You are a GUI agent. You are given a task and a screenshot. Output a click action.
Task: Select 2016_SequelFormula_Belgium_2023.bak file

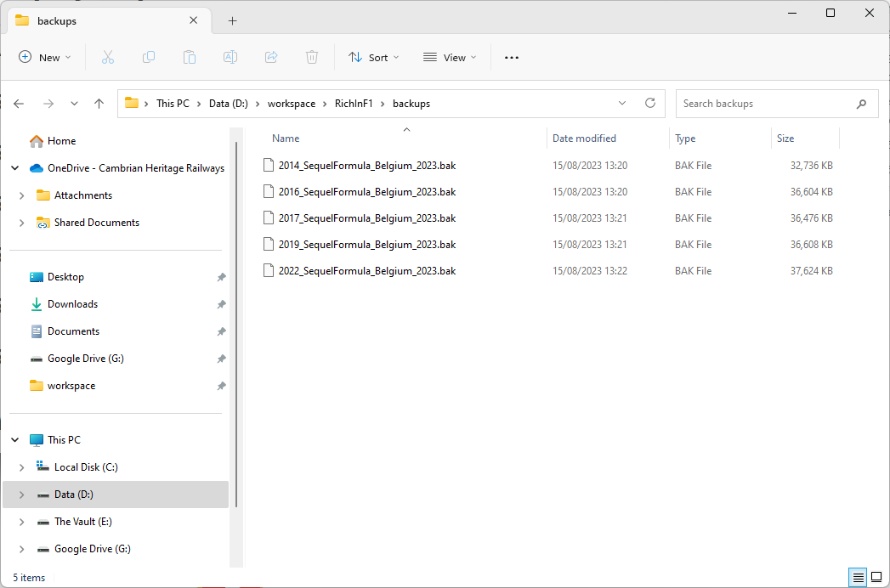coord(366,192)
